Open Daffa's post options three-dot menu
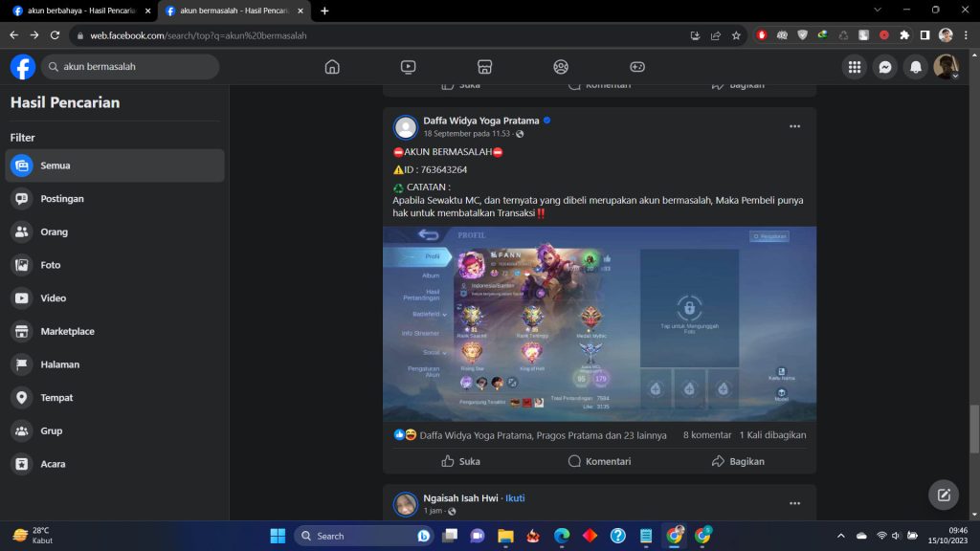This screenshot has height=551, width=980. pos(794,126)
